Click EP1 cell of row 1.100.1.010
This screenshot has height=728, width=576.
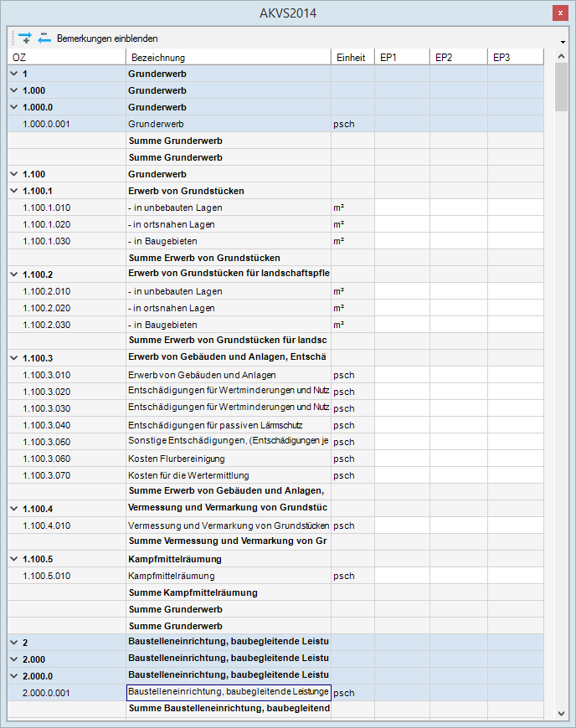pos(402,208)
